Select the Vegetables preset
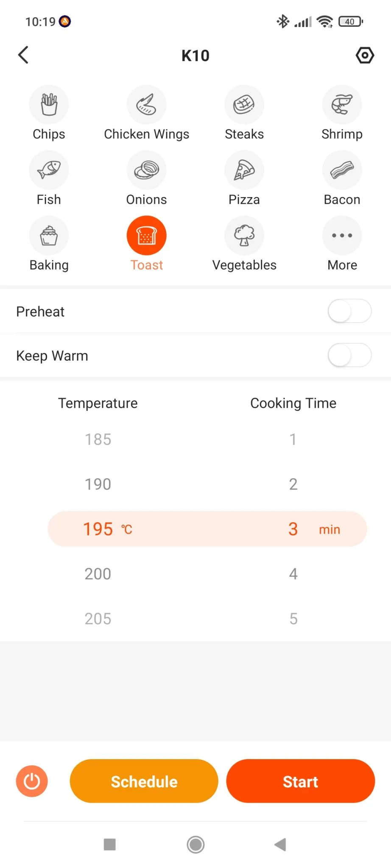This screenshot has width=391, height=868. coord(244,236)
